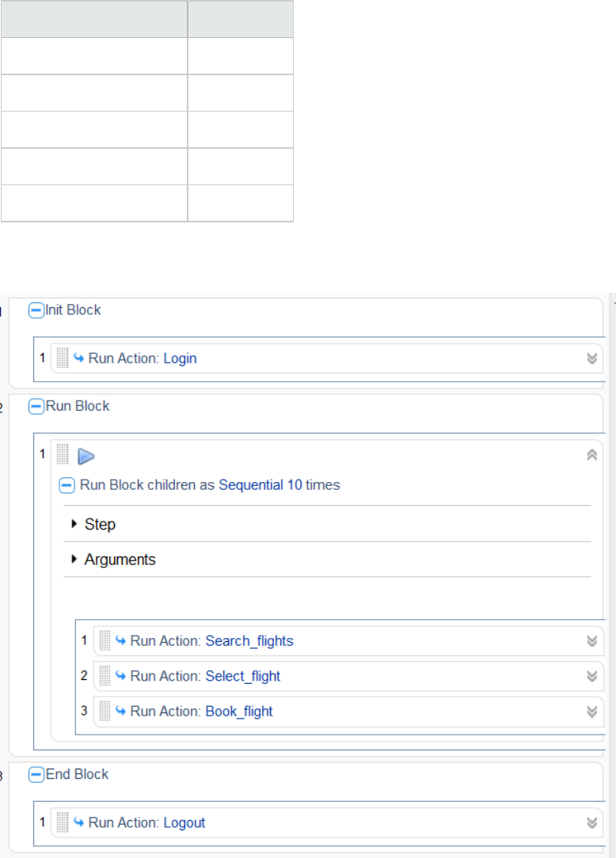Viewport: 616px width, 858px height.
Task: Collapse the Run Block section
Action: pyautogui.click(x=36, y=406)
